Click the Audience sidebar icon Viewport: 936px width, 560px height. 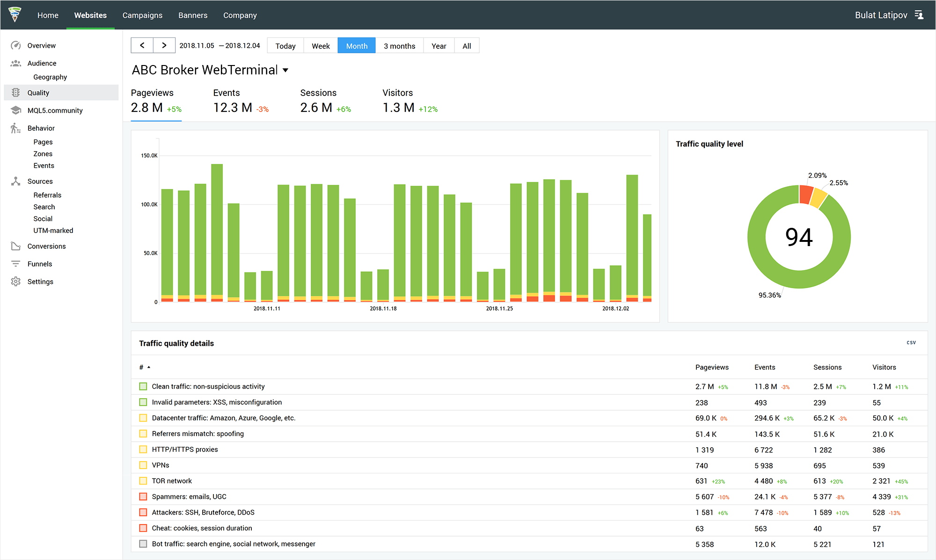(16, 63)
